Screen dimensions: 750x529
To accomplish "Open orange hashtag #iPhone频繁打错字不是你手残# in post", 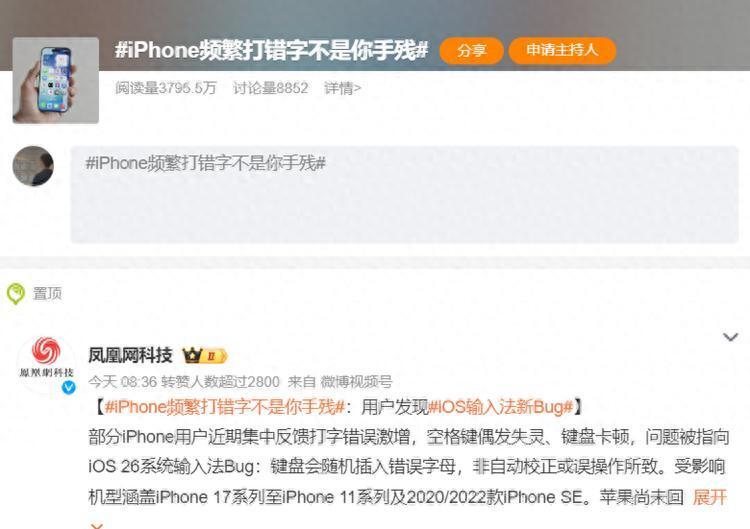I will click(225, 407).
